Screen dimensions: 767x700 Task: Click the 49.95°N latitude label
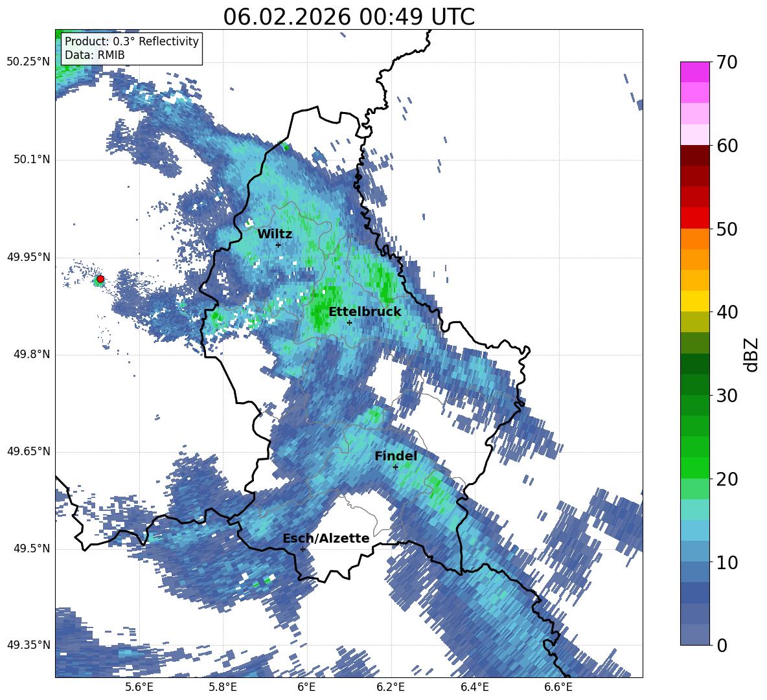tap(29, 258)
